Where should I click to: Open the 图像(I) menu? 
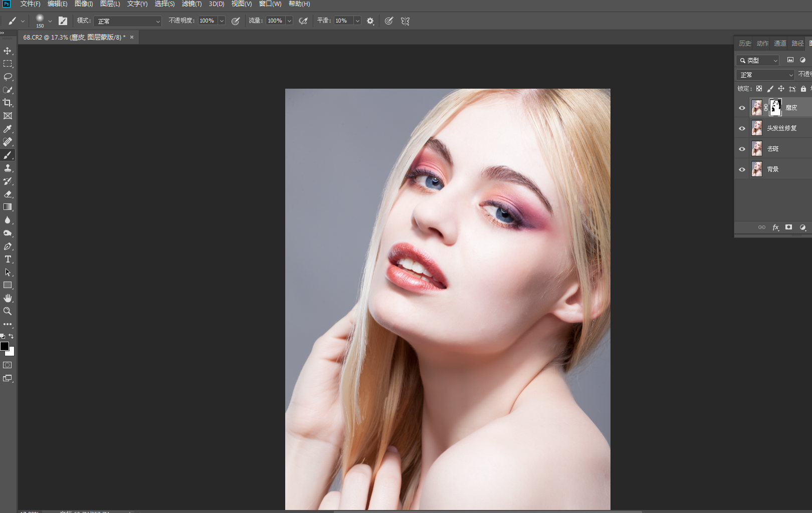point(84,4)
